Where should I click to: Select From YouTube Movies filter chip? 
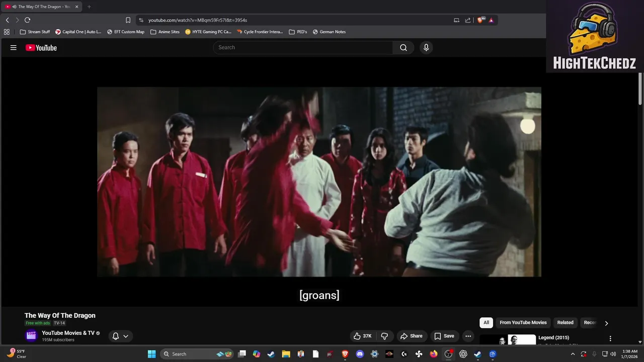click(x=523, y=323)
